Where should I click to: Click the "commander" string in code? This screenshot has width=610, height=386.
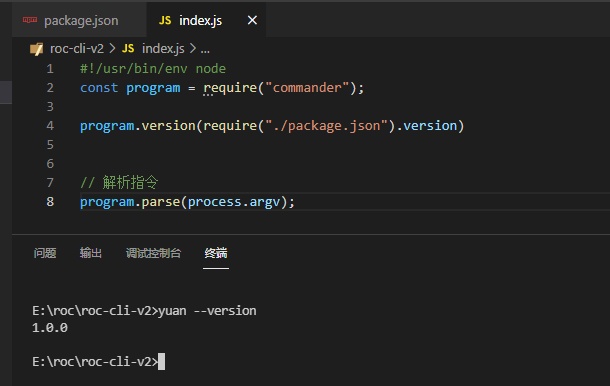pos(307,88)
